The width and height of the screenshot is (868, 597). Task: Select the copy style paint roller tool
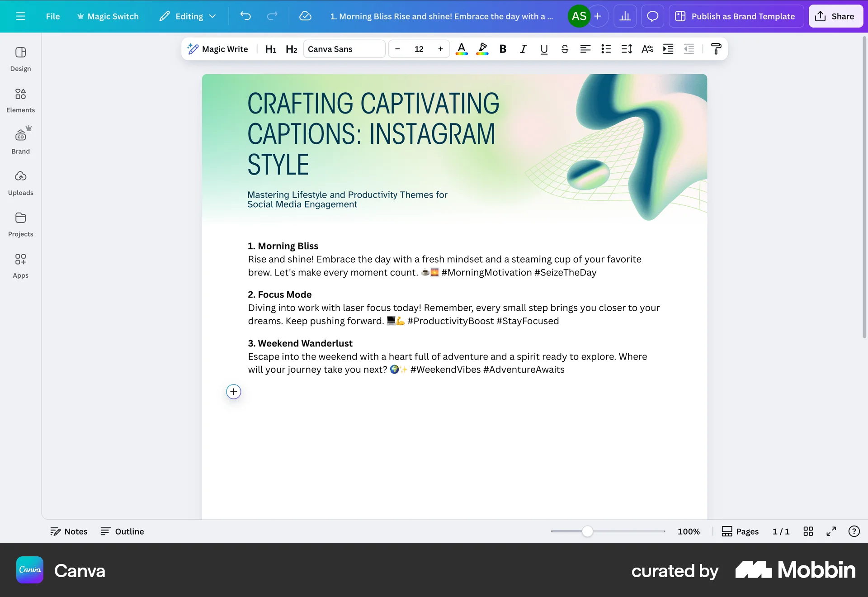pyautogui.click(x=716, y=49)
